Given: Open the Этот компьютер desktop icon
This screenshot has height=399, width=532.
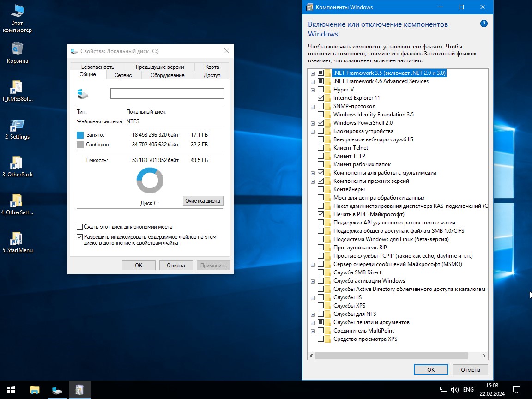Looking at the screenshot, I should [17, 11].
